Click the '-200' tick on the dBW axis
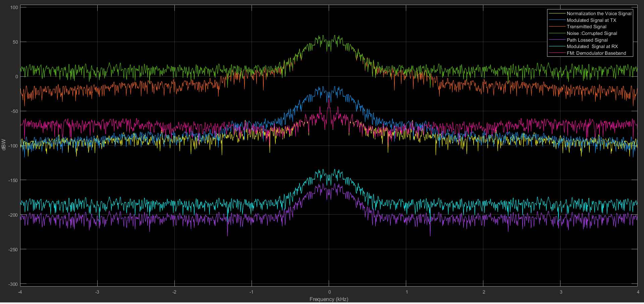Screen dimensions: 644x304 click(x=13, y=215)
